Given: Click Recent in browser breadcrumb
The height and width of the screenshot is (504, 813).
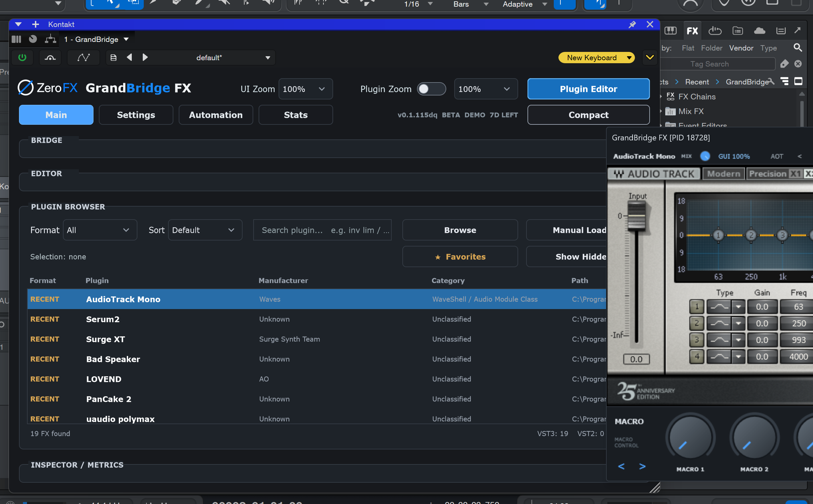Looking at the screenshot, I should coord(697,82).
